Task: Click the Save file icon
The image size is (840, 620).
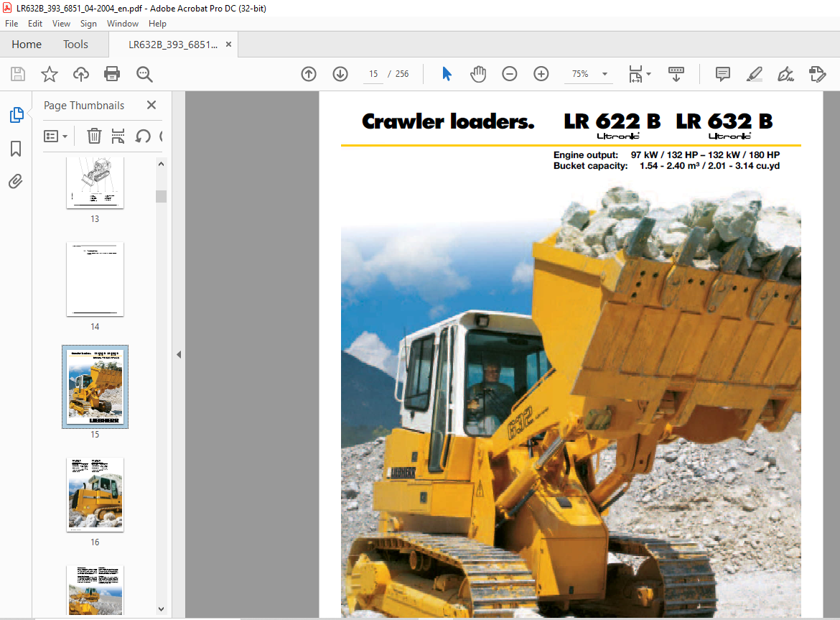Action: pos(18,74)
